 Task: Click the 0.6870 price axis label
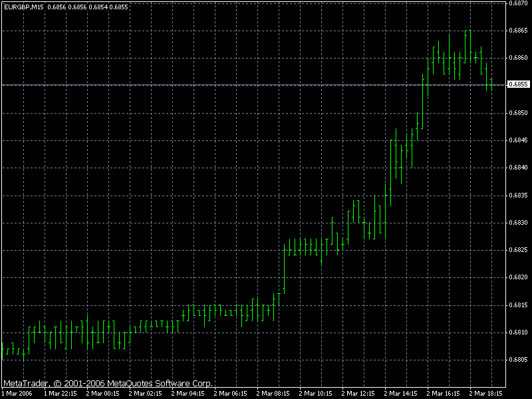click(x=518, y=3)
